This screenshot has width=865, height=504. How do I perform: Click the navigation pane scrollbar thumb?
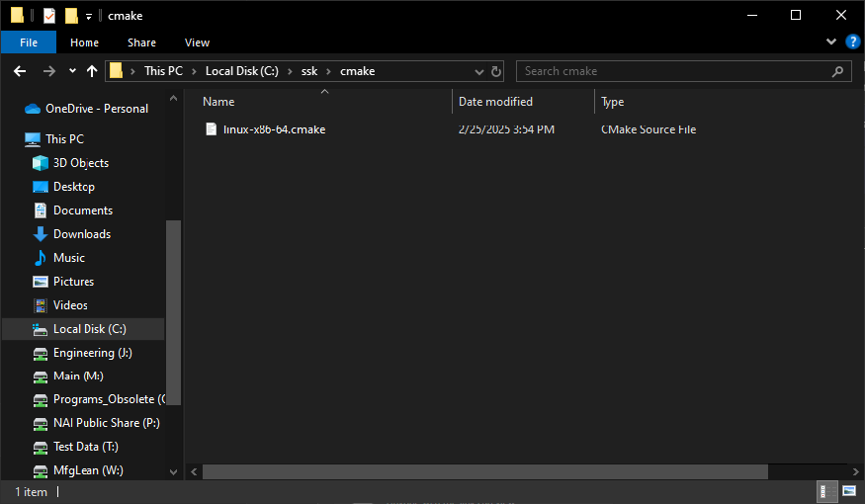coord(173,312)
